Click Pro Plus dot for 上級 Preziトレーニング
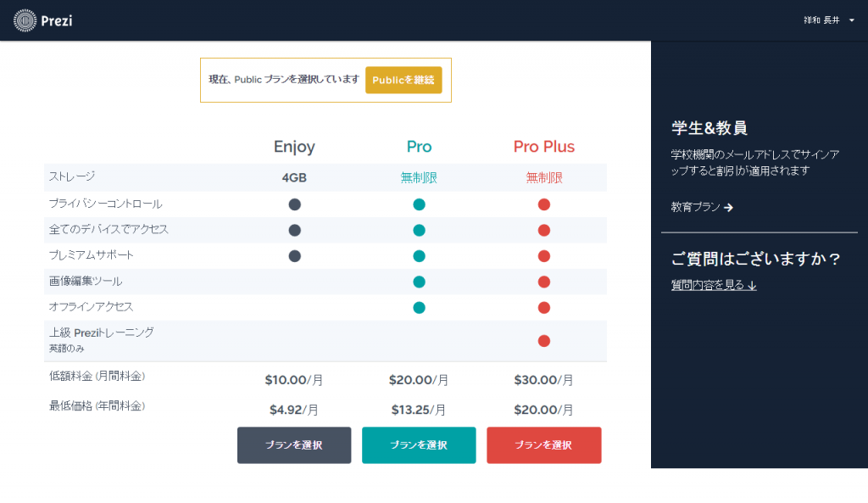Viewport: 868px width, 503px height. 544,341
